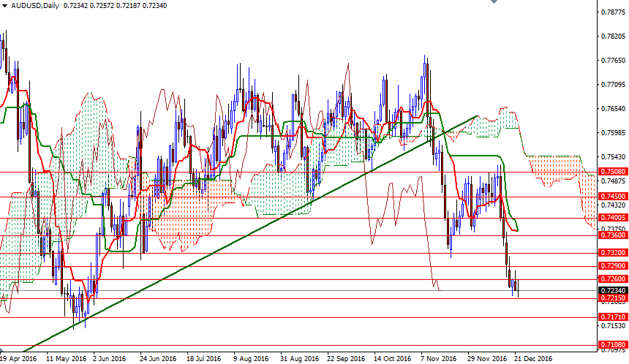Select the 0.72600 horizontal line price label
The image size is (629, 364).
pyautogui.click(x=614, y=279)
